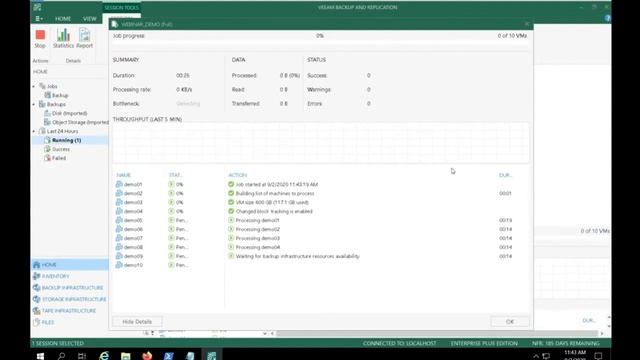The image size is (640, 360).
Task: Sort by the NAME column header
Action: (x=124, y=175)
